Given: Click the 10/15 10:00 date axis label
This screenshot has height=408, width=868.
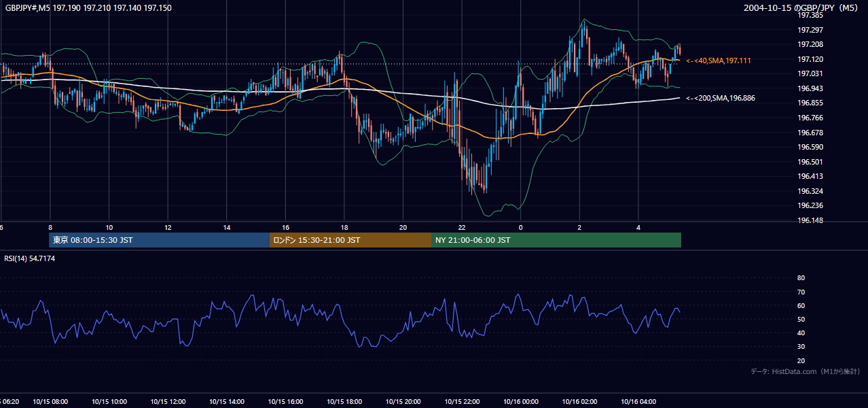Looking at the screenshot, I should (109, 402).
